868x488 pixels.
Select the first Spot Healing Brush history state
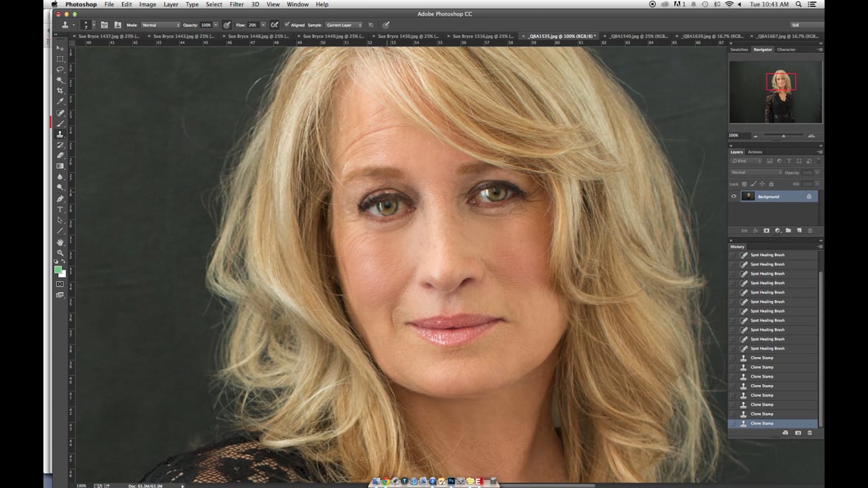pyautogui.click(x=773, y=255)
